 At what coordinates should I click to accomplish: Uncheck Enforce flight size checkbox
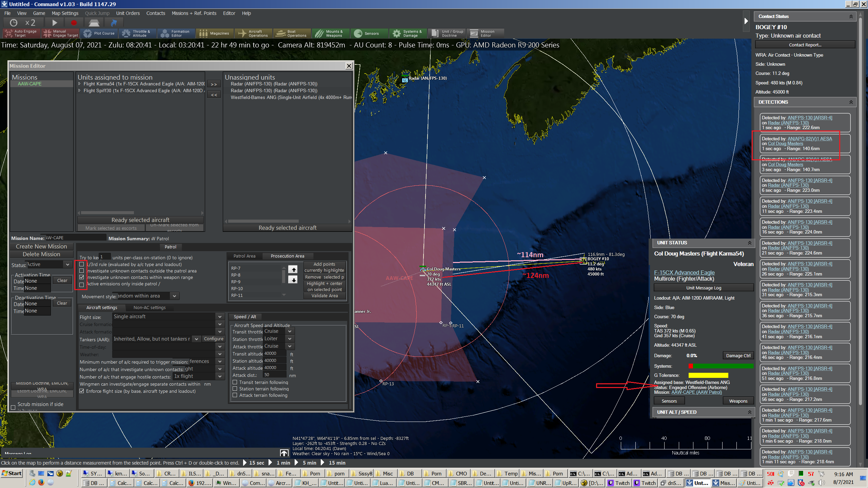coord(82,391)
